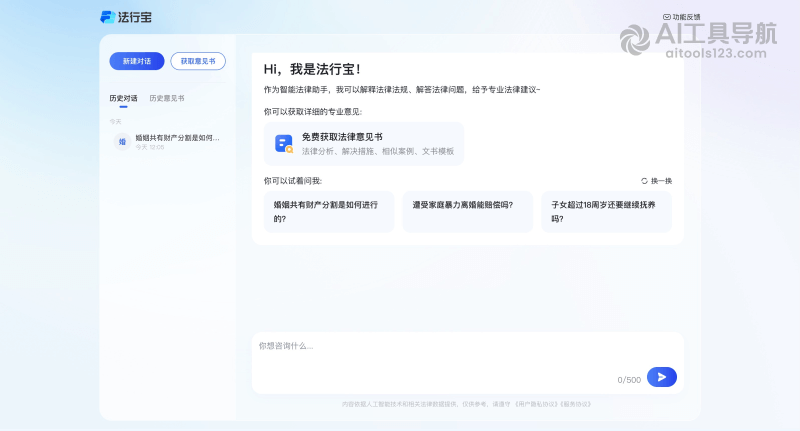800x431 pixels.
Task: Click the legal opinion document icon
Action: tap(284, 144)
